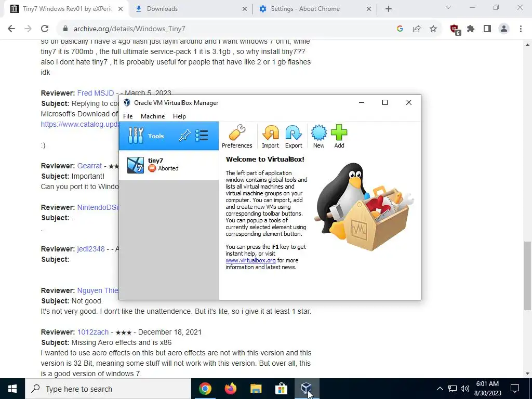Open reviewer 1012zach profile

click(92, 332)
